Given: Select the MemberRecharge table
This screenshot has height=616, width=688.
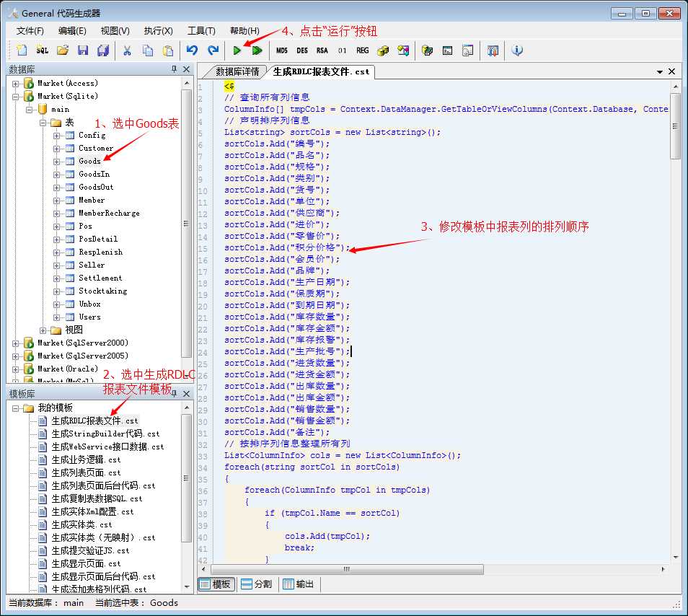Looking at the screenshot, I should pos(109,214).
